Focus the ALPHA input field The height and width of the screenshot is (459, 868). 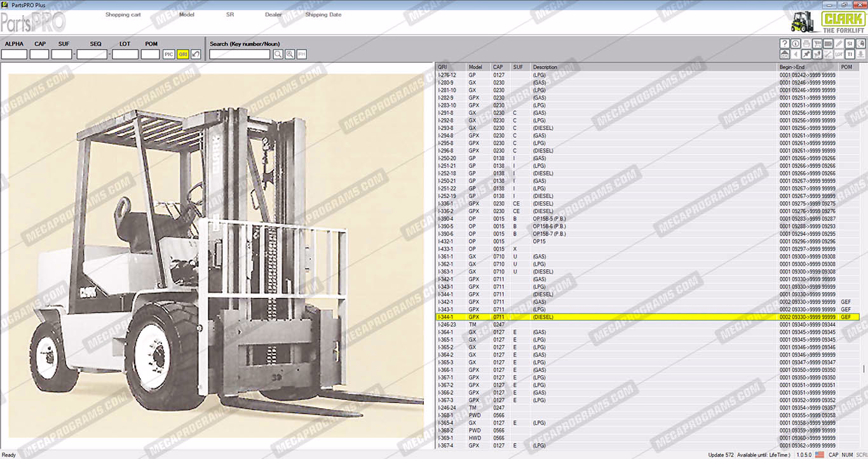click(x=14, y=55)
